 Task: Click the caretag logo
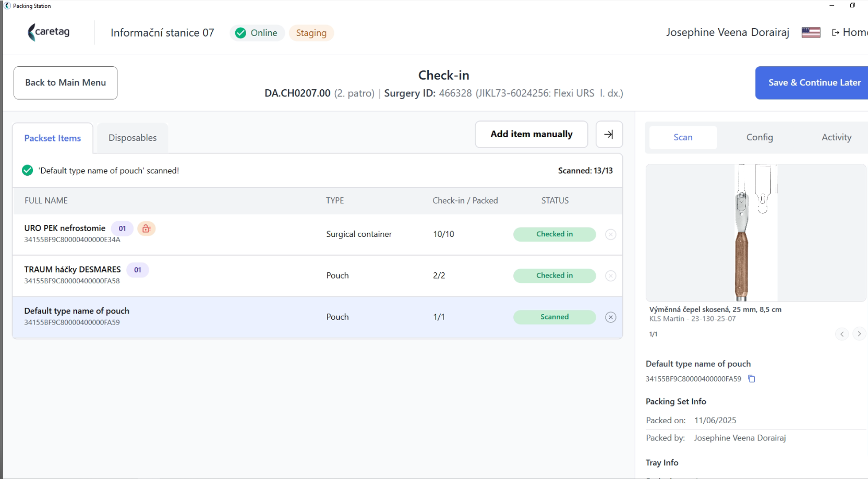(x=49, y=32)
